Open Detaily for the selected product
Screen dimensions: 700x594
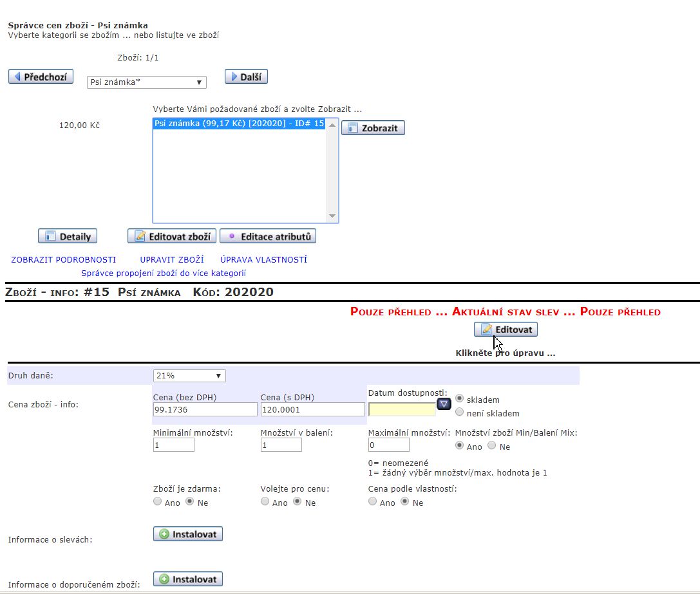(x=68, y=236)
